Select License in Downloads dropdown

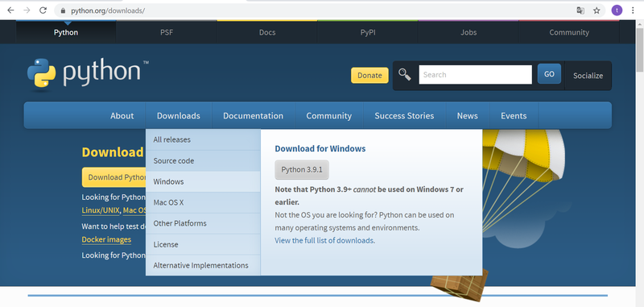coord(203,244)
